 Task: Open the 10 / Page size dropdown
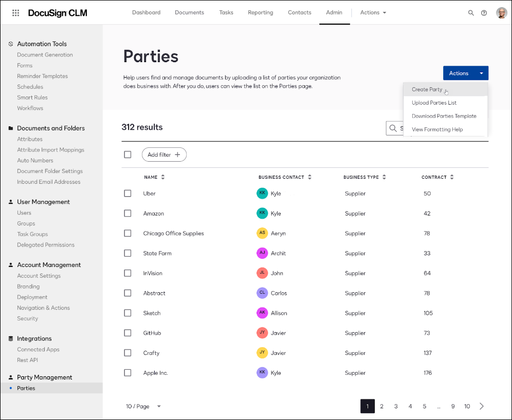(x=143, y=406)
